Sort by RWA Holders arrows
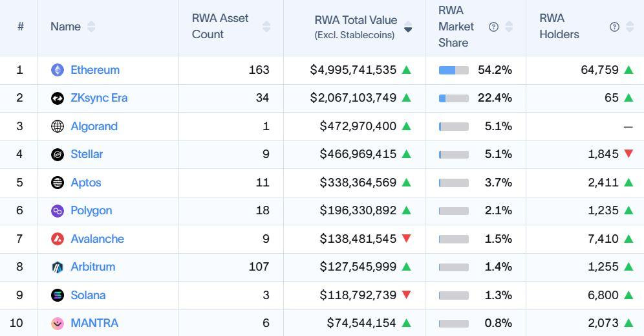The height and width of the screenshot is (336, 644). pyautogui.click(x=630, y=27)
